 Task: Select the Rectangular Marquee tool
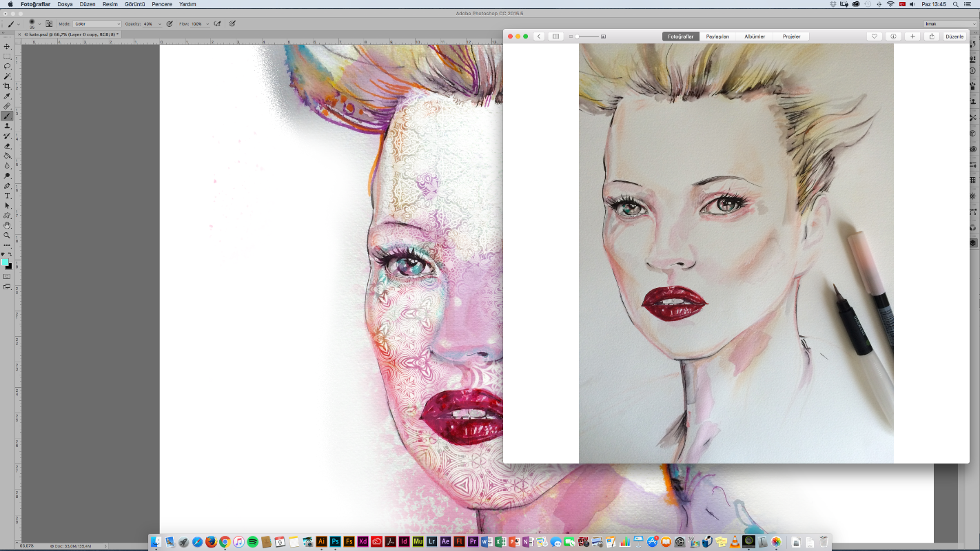coord(7,56)
